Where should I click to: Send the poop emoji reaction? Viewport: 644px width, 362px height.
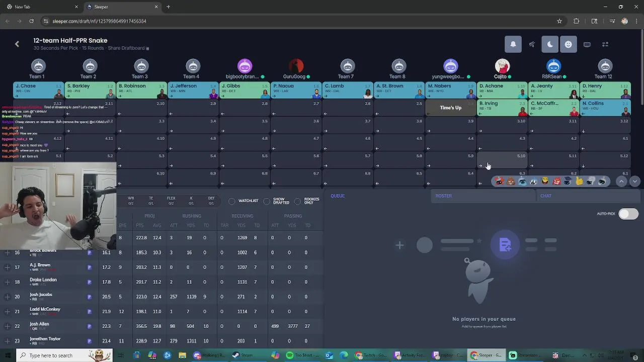[x=511, y=182]
